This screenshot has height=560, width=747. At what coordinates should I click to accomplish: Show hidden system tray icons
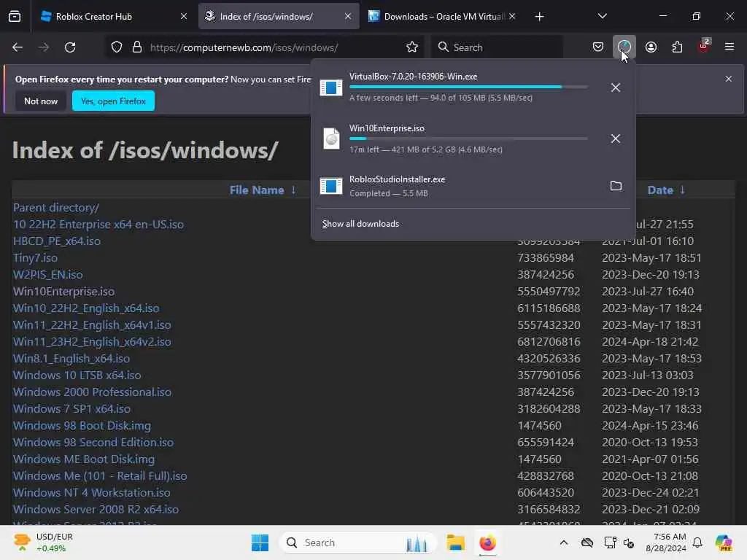coord(564,542)
